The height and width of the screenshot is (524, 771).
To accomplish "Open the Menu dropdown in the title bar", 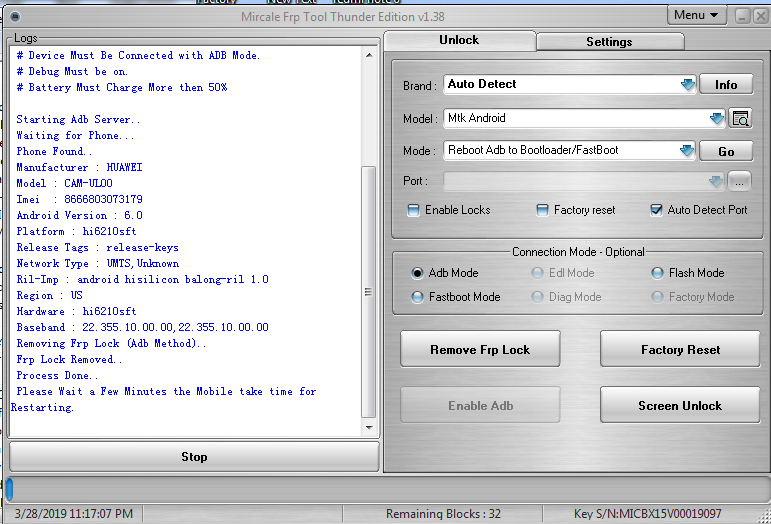I will point(696,15).
